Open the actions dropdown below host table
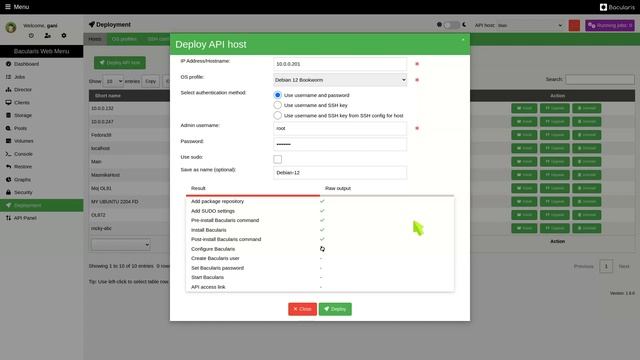This screenshot has height=360, width=640. point(121,245)
